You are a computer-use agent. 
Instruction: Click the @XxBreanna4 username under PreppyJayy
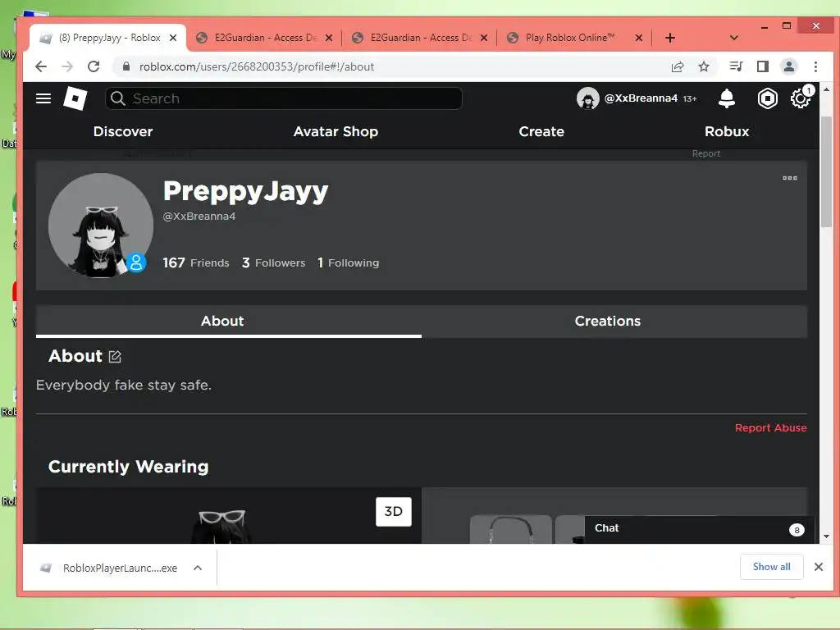[x=199, y=217]
